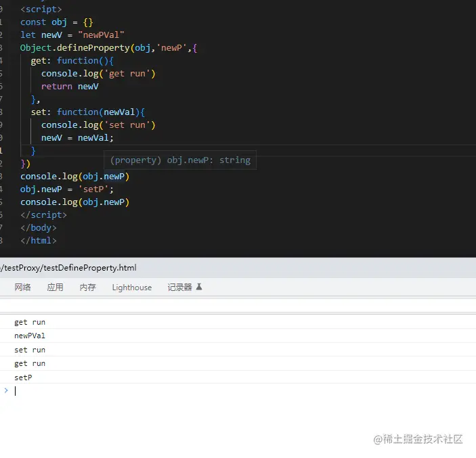Click the tooltip '(property) obj.newP: string'
The width and height of the screenshot is (476, 458).
click(x=180, y=160)
